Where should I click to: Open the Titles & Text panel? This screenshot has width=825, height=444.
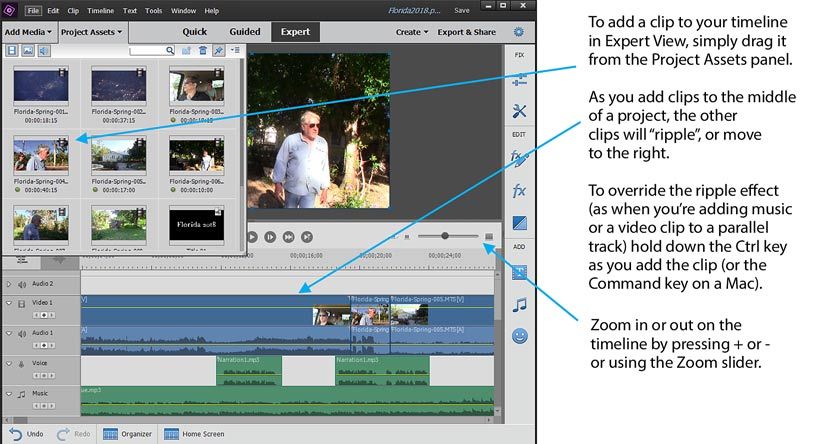pos(519,273)
